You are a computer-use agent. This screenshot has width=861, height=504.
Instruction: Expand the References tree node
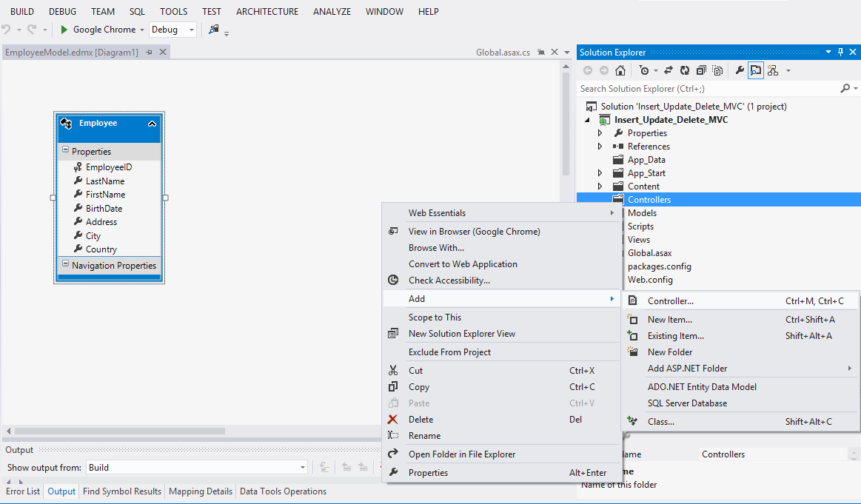coord(601,146)
